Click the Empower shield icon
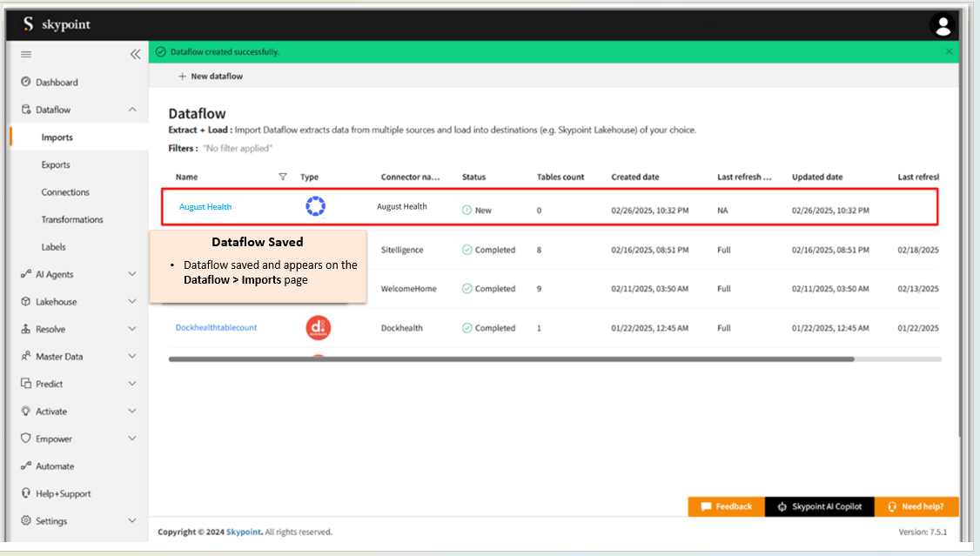 coord(25,439)
